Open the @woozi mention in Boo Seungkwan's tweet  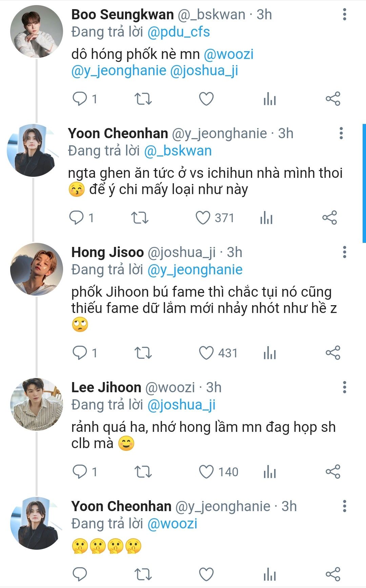click(228, 54)
